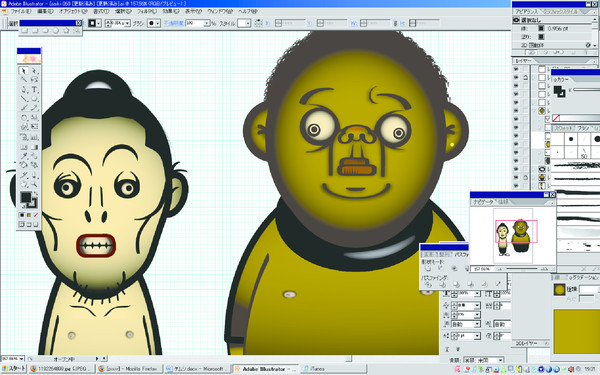Click opacity value input field
Viewport: 600px width, 375px height.
pos(194,23)
